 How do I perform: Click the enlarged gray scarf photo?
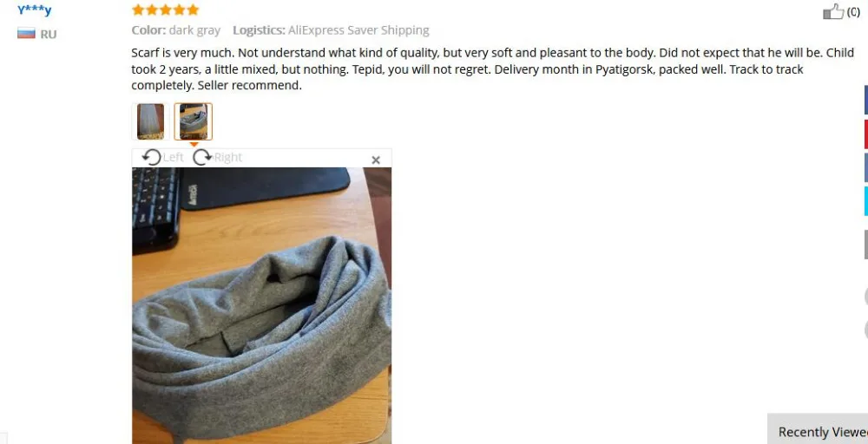(x=262, y=306)
